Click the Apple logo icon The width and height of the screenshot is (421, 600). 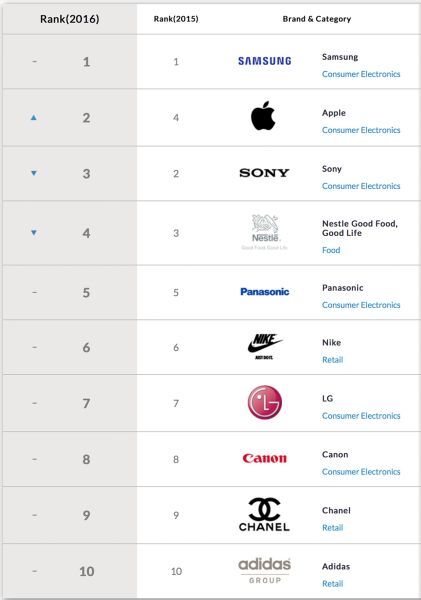[263, 116]
